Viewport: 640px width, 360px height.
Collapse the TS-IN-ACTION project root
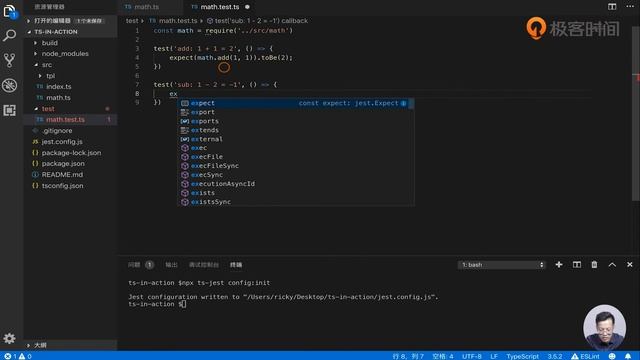click(70, 31)
